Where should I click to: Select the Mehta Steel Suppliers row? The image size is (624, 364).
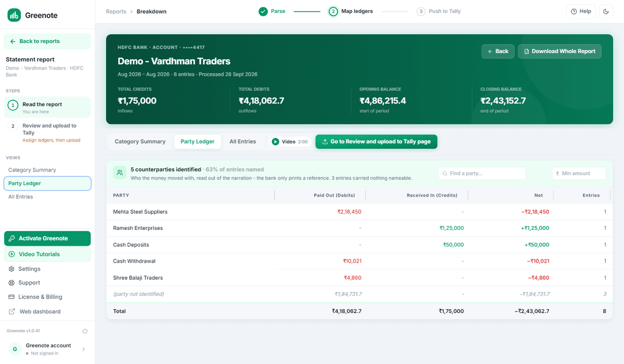pyautogui.click(x=359, y=212)
